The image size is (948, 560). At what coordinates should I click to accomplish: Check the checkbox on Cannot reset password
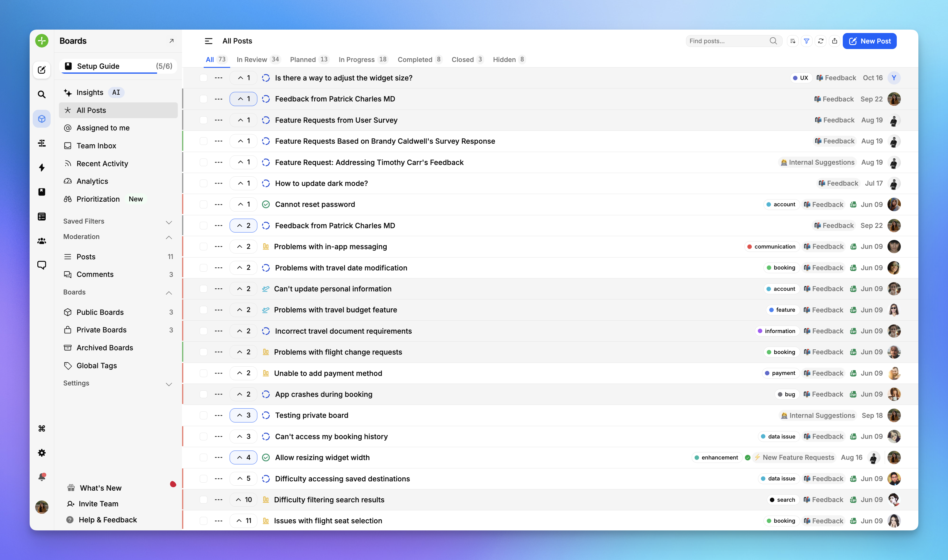click(203, 204)
